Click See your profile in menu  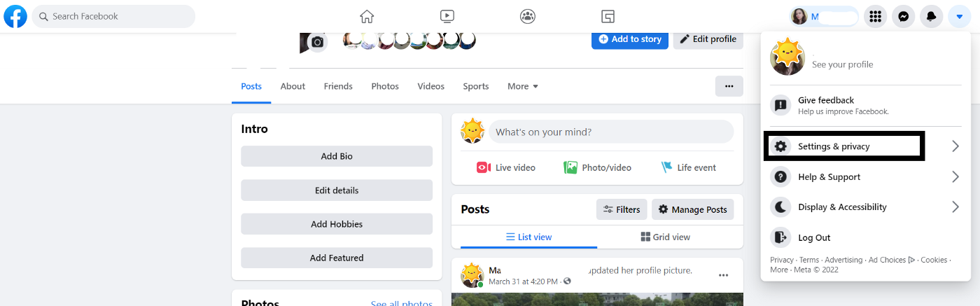pos(842,64)
